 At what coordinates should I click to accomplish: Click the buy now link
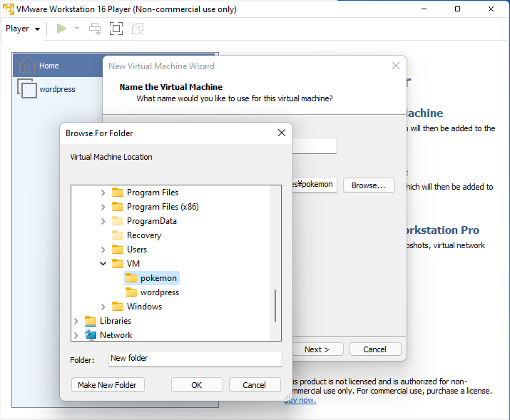click(x=300, y=400)
